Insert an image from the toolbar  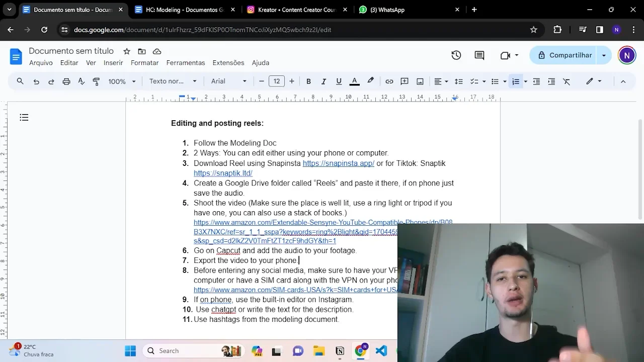click(x=420, y=81)
